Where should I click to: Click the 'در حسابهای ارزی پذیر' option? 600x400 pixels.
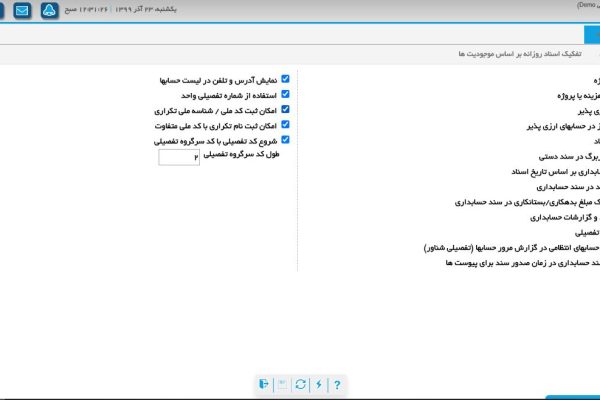point(560,126)
